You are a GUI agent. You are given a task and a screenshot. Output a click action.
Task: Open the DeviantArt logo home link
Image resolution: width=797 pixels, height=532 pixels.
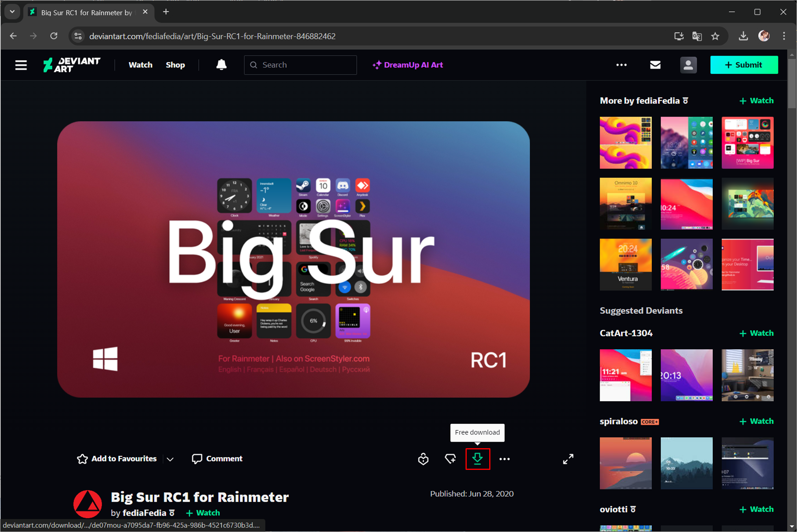coord(72,64)
